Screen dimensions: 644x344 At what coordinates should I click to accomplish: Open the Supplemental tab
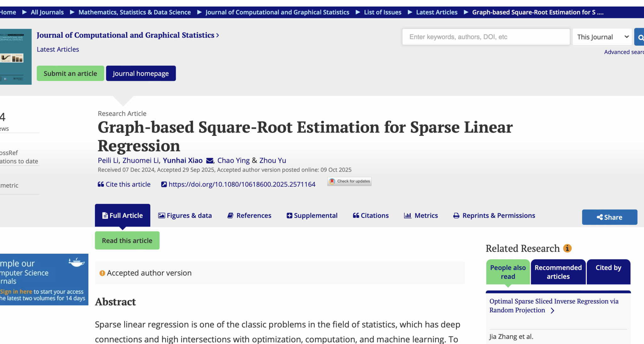(x=312, y=216)
